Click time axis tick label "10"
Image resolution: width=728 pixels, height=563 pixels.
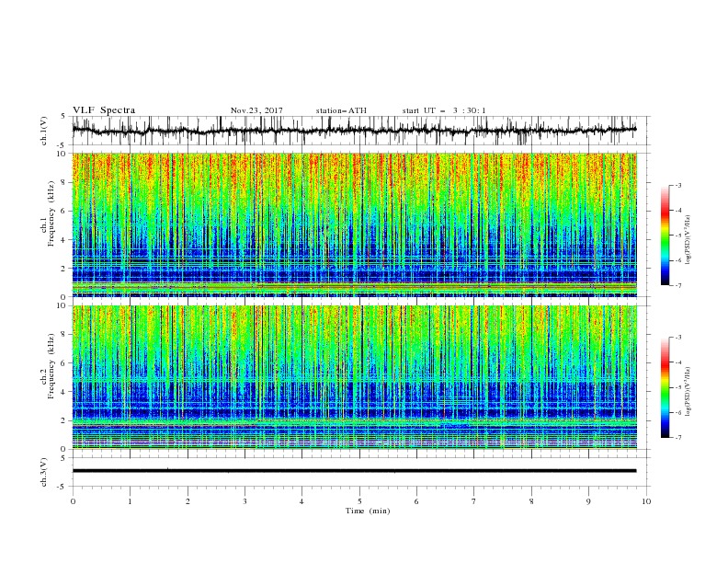point(646,501)
